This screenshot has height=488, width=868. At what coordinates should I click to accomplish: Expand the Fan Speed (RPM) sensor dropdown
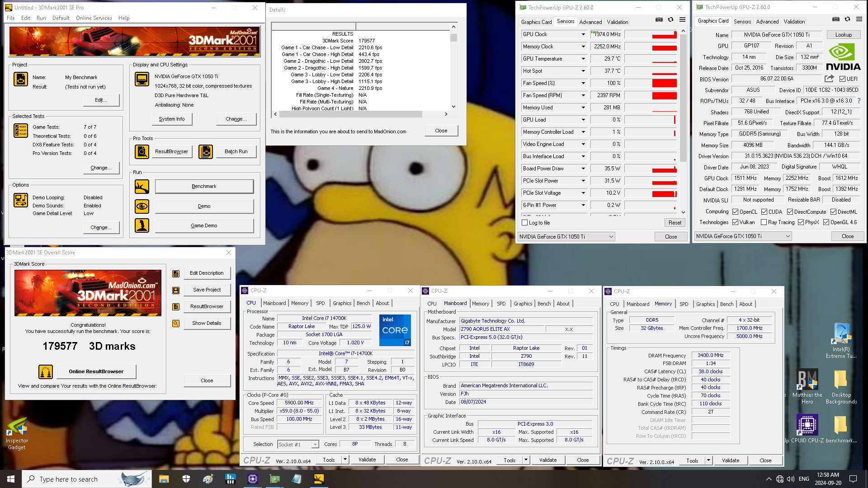coord(583,95)
